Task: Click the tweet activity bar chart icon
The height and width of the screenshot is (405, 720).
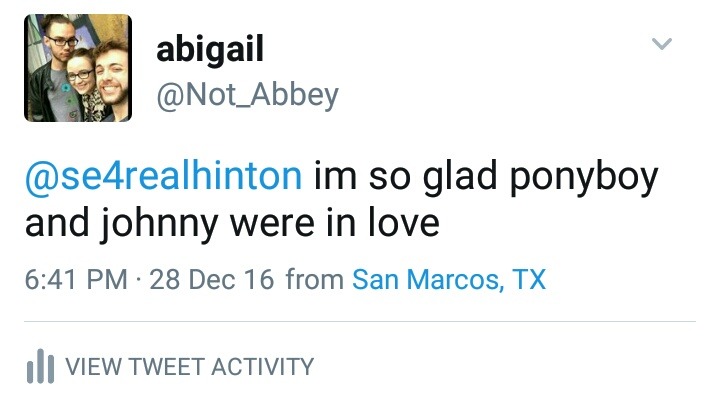Action: tap(40, 367)
